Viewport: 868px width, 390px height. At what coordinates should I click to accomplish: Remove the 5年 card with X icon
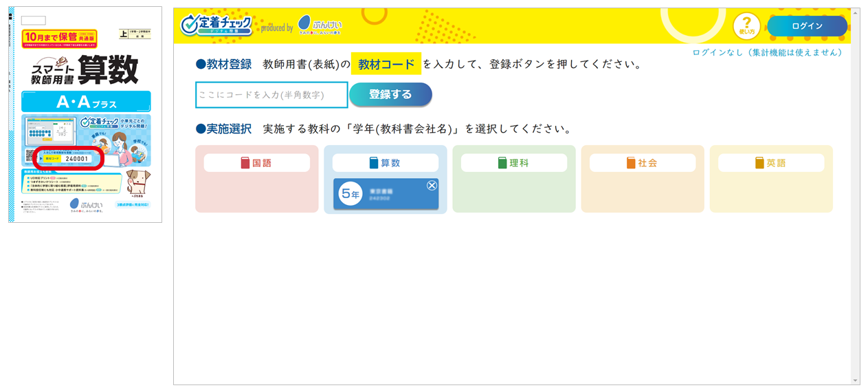(x=432, y=185)
